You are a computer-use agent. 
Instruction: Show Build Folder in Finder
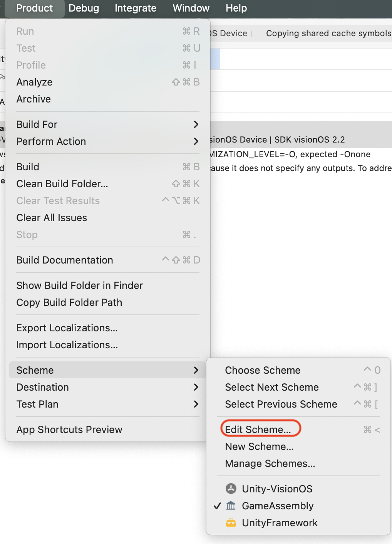pyautogui.click(x=79, y=285)
